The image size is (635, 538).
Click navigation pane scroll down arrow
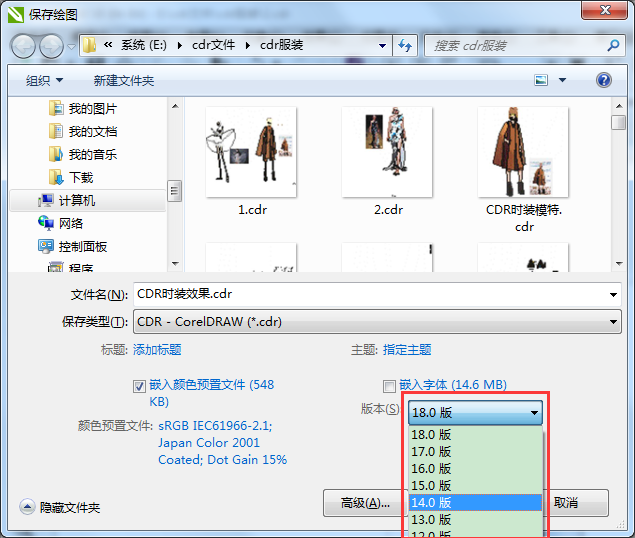pyautogui.click(x=175, y=264)
